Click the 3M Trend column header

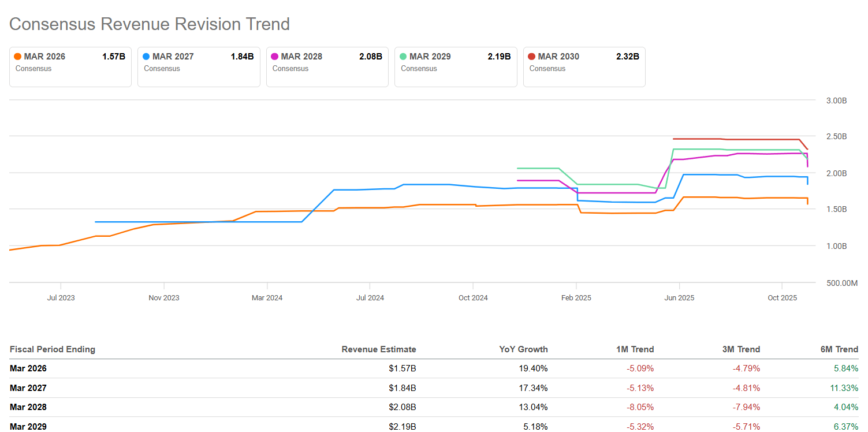(740, 349)
